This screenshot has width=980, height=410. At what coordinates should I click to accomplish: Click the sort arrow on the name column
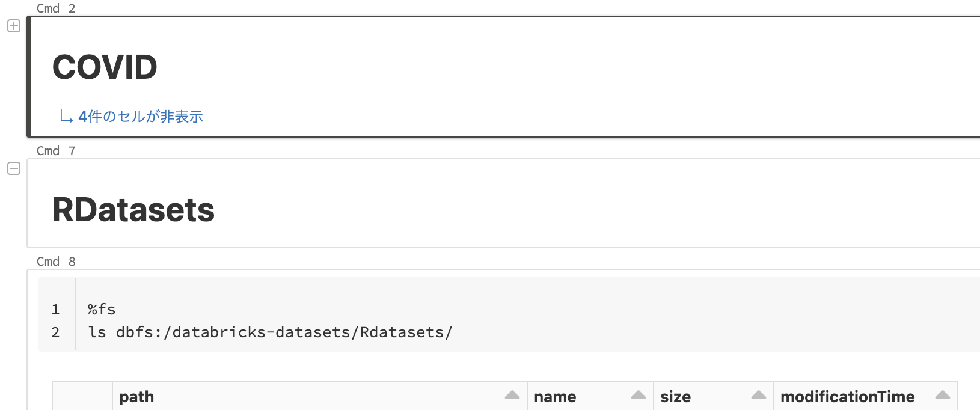[639, 396]
